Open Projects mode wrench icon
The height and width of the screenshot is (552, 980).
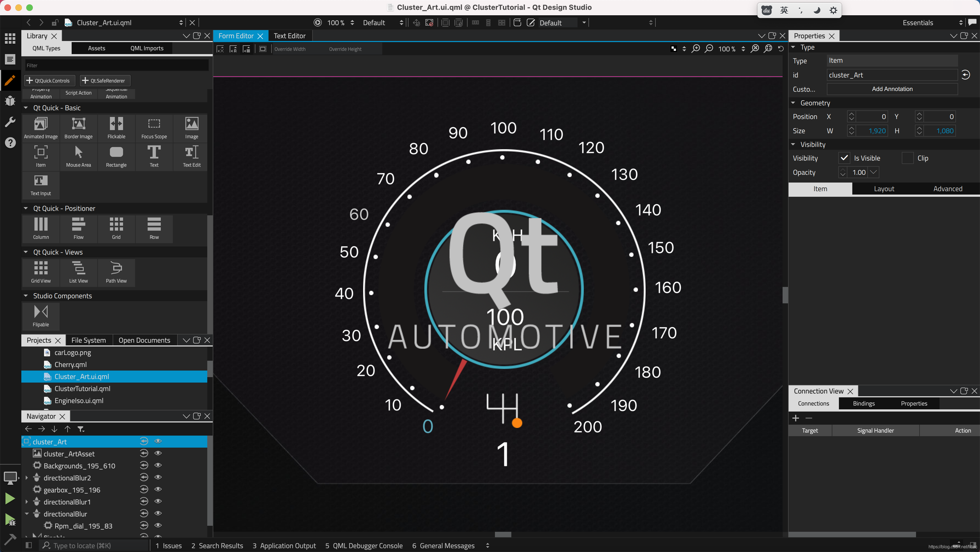click(x=10, y=122)
